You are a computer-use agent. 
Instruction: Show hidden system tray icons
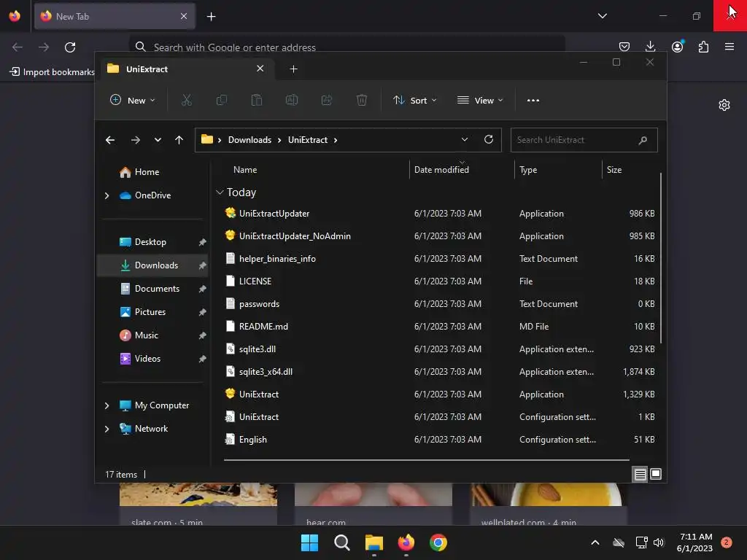click(595, 542)
